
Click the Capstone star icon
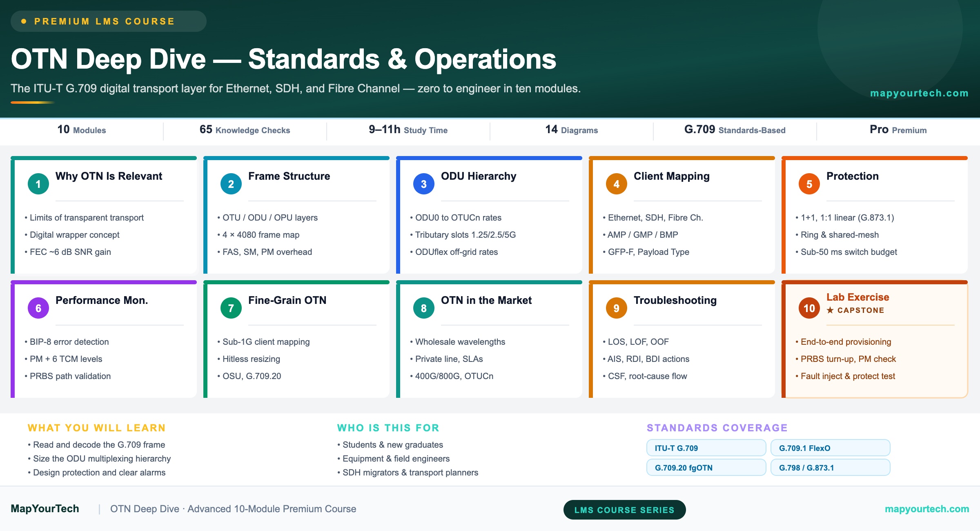tap(830, 310)
